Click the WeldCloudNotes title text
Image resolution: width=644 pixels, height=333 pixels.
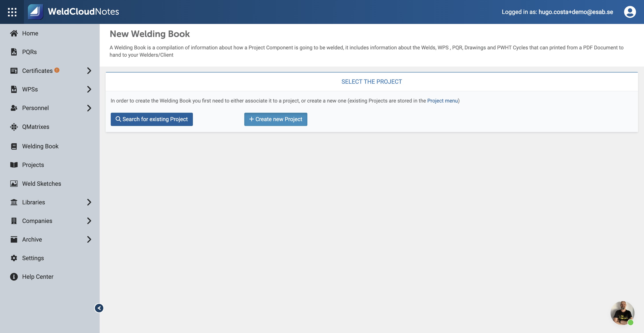[83, 12]
